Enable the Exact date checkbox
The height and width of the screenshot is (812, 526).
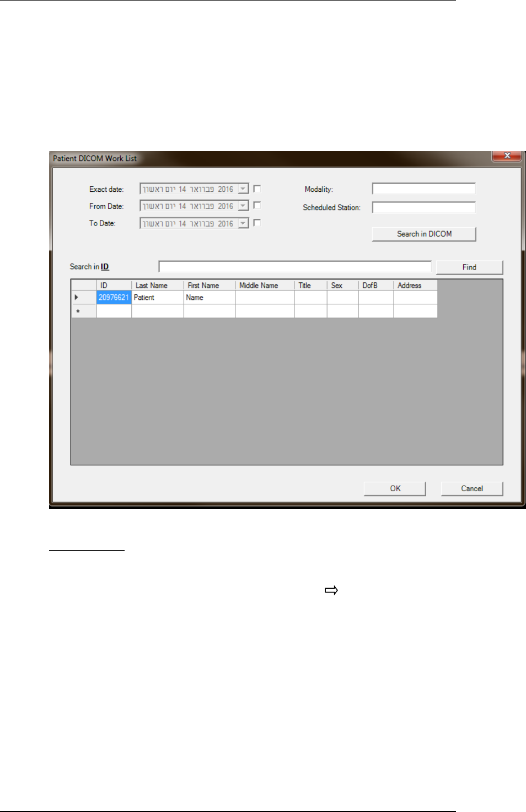click(257, 189)
